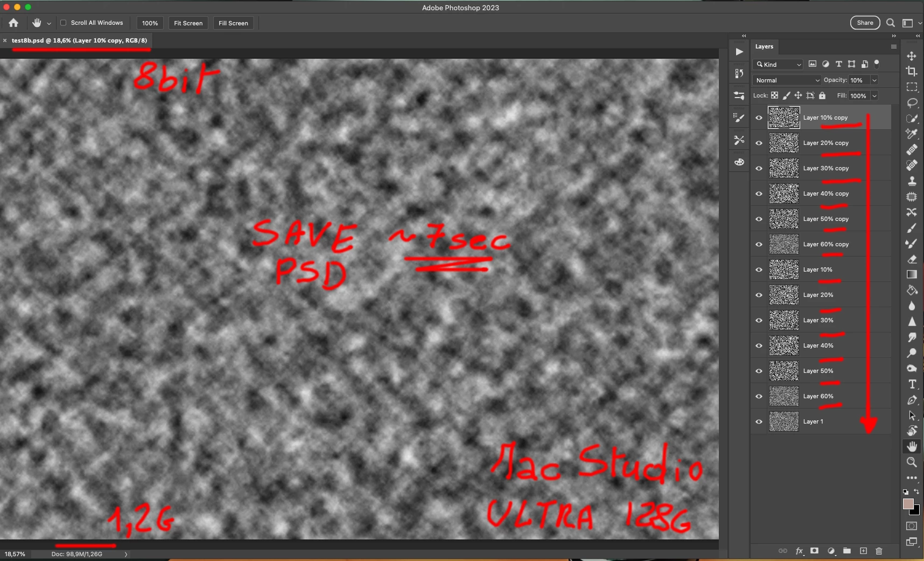This screenshot has height=561, width=924.
Task: Open the Hand tool preset picker arrow
Action: [x=49, y=23]
